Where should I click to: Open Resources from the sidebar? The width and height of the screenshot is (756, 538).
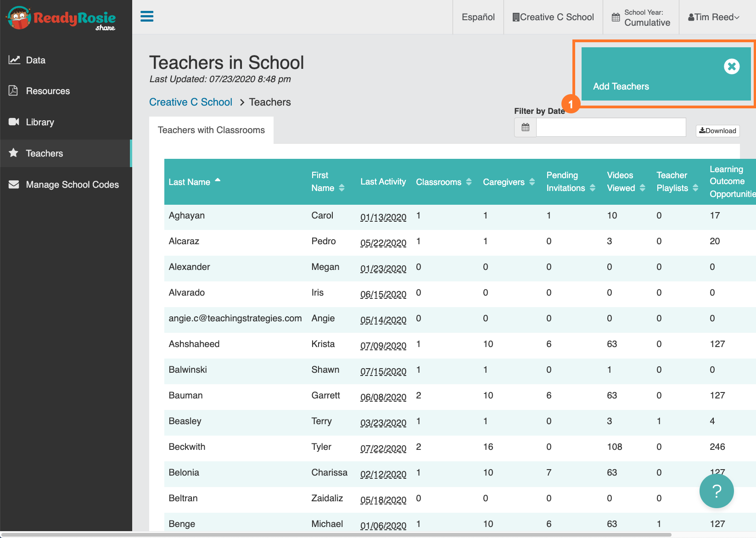13,90
